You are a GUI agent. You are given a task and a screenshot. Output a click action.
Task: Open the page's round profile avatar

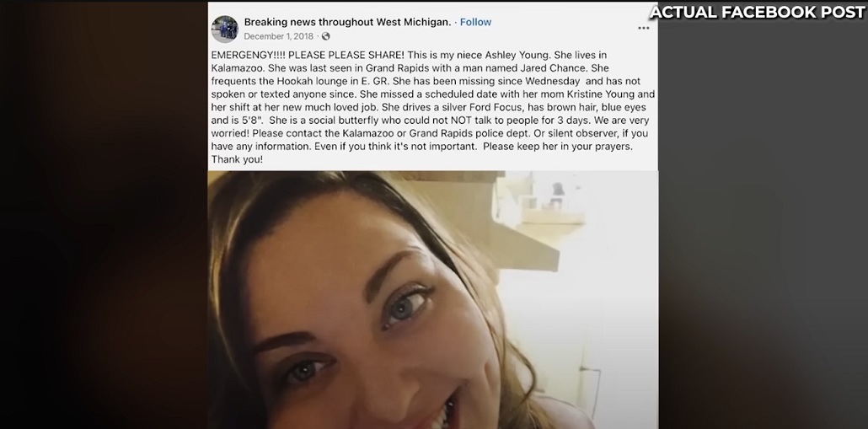(x=225, y=29)
